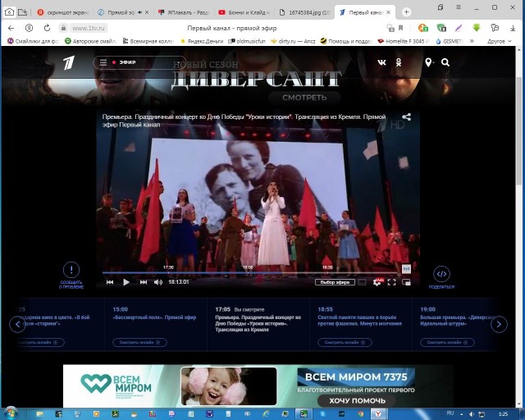Image resolution: width=525 pixels, height=420 pixels.
Task: Open Yandex home button in toolbar
Action: point(30,28)
